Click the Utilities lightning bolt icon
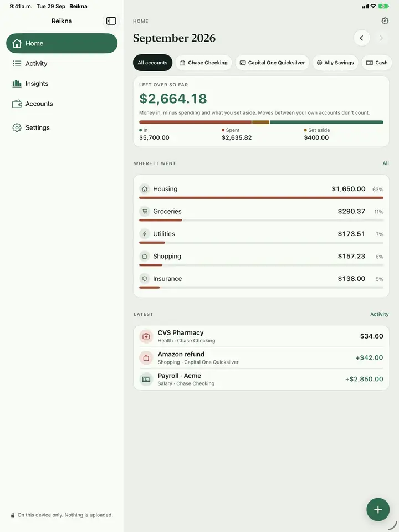399x532 pixels. (x=145, y=234)
